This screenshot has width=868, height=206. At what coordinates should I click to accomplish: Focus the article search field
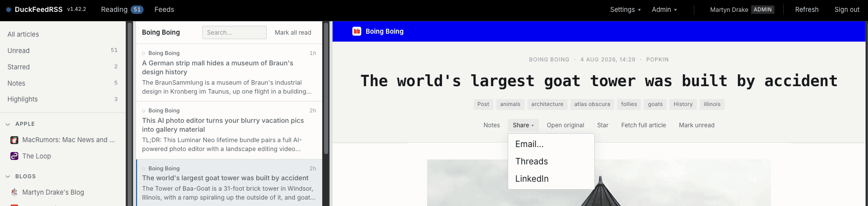(x=235, y=33)
